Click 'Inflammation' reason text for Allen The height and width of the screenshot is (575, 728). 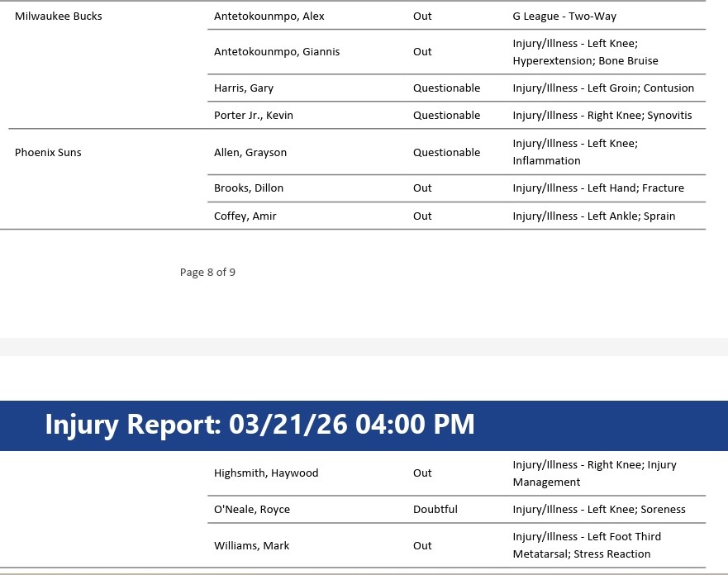coord(546,161)
